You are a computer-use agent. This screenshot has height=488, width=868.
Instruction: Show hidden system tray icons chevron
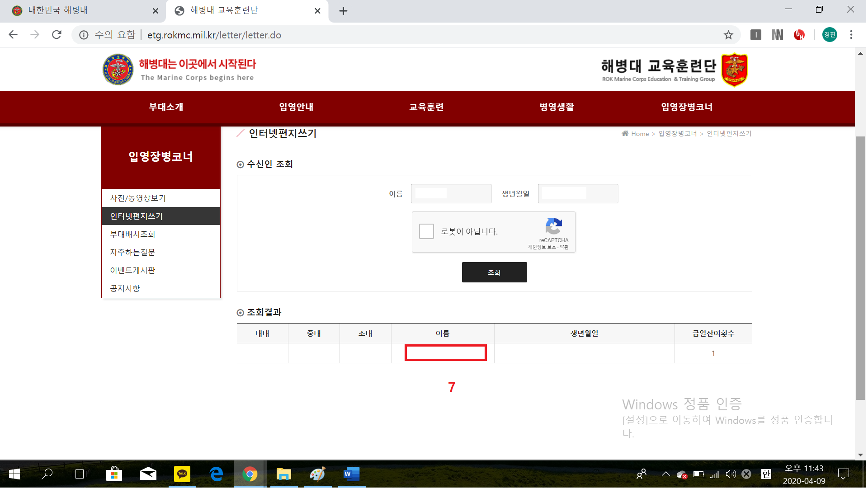(x=665, y=474)
